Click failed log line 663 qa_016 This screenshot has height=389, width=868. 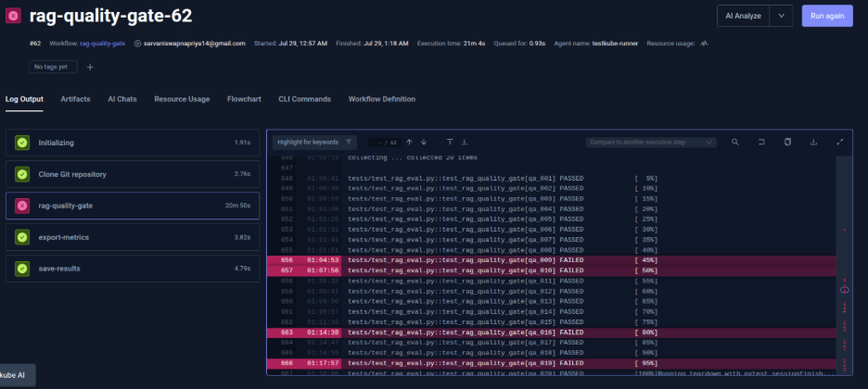(x=552, y=333)
